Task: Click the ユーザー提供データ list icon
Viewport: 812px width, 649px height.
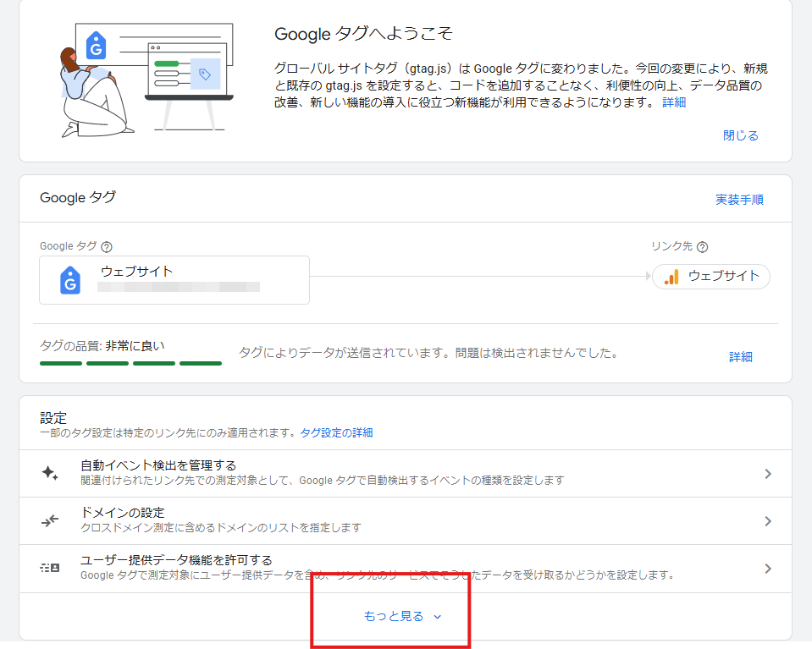Action: (50, 568)
